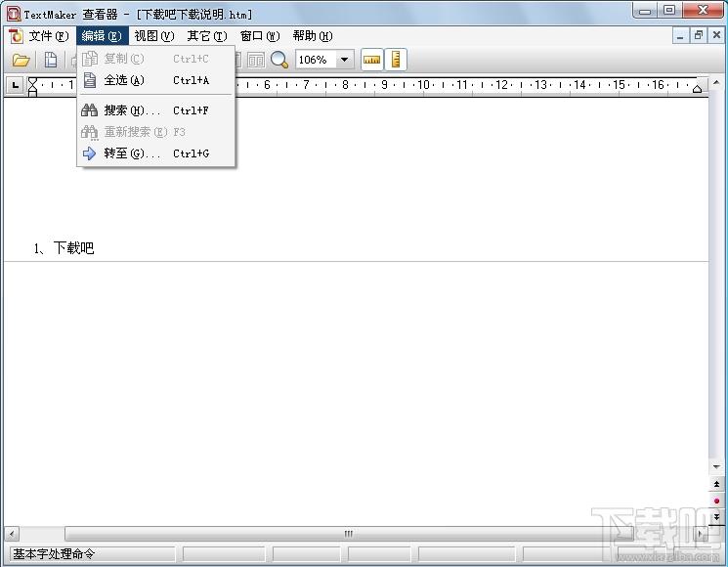The width and height of the screenshot is (728, 567).
Task: Click the Open file folder icon
Action: pos(21,60)
